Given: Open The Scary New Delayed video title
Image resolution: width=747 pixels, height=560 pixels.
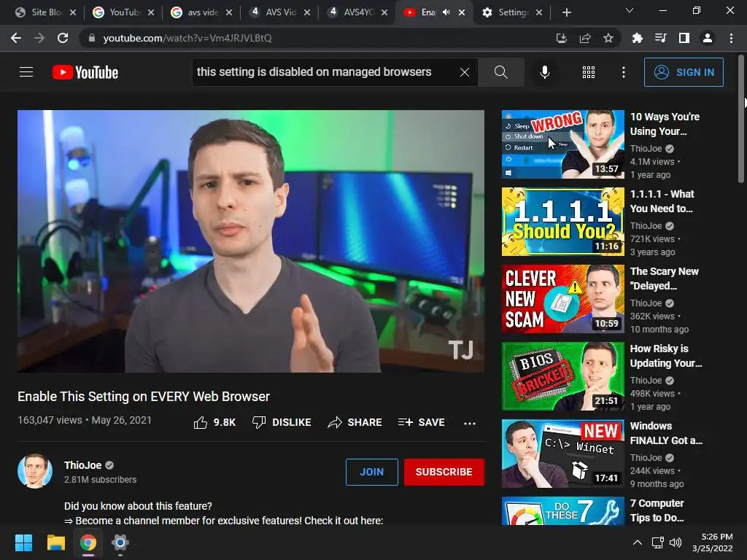Looking at the screenshot, I should pyautogui.click(x=664, y=279).
